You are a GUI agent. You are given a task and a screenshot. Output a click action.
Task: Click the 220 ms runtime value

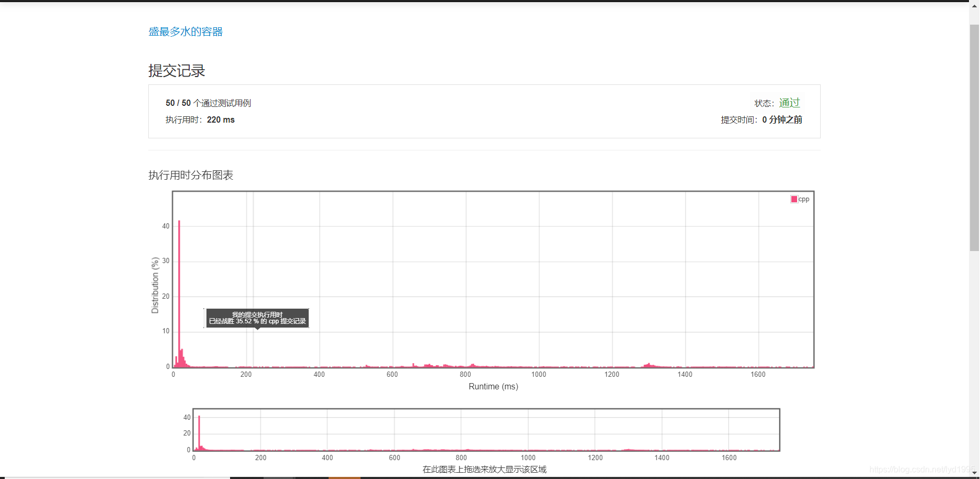coord(221,119)
